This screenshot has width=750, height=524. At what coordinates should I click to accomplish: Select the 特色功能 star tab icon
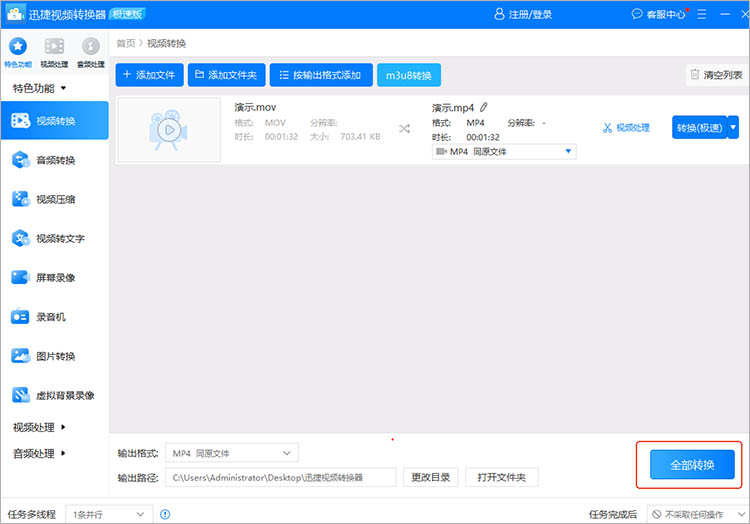[18, 46]
